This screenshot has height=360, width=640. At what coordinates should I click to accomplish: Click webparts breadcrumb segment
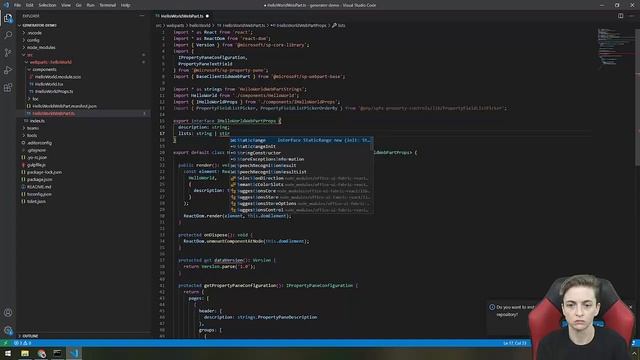(175, 25)
